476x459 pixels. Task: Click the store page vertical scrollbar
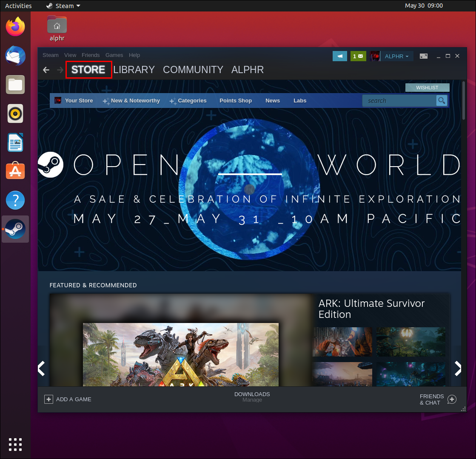point(464,100)
